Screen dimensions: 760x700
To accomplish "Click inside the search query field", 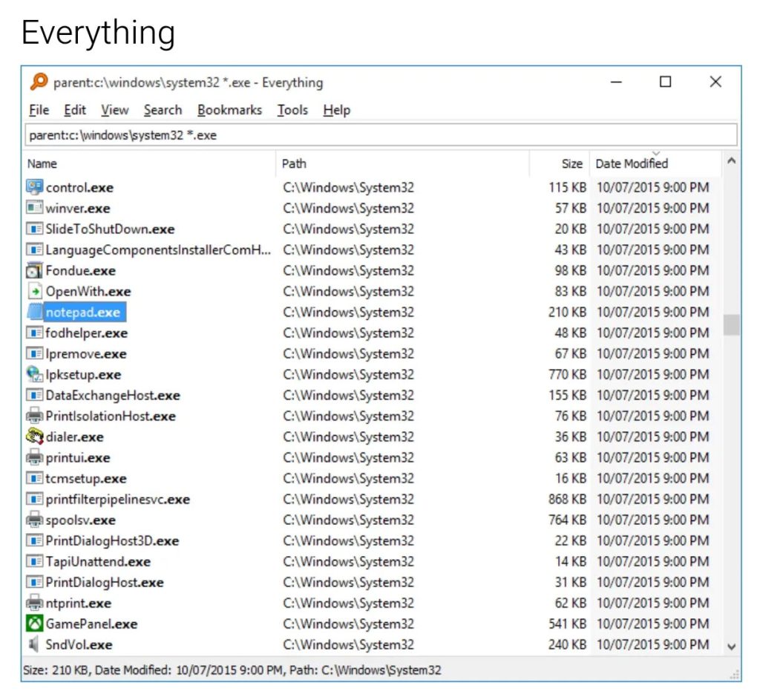I will coord(297,135).
